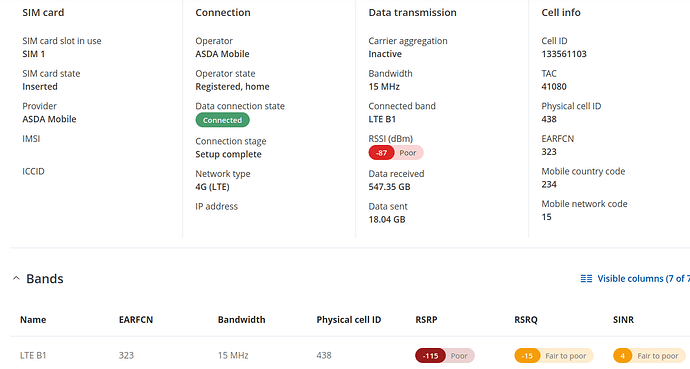Click the dark red -115 RSRP badge
The width and height of the screenshot is (690, 369).
coord(430,356)
